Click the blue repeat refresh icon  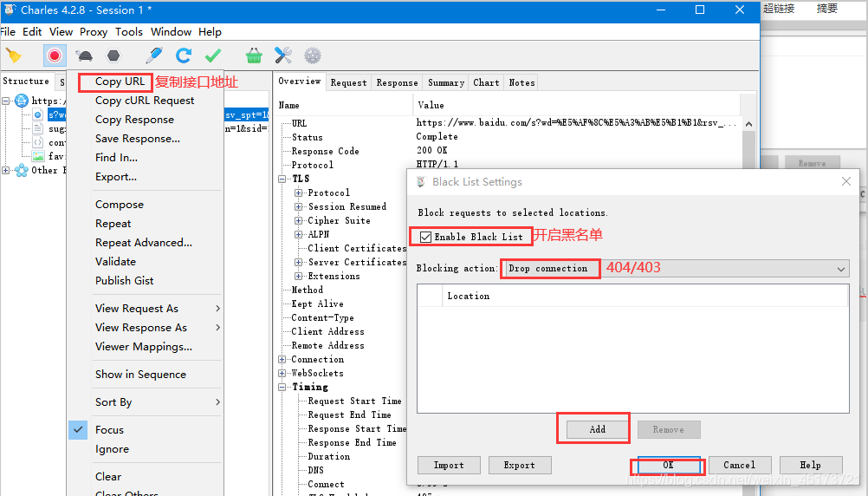click(184, 55)
